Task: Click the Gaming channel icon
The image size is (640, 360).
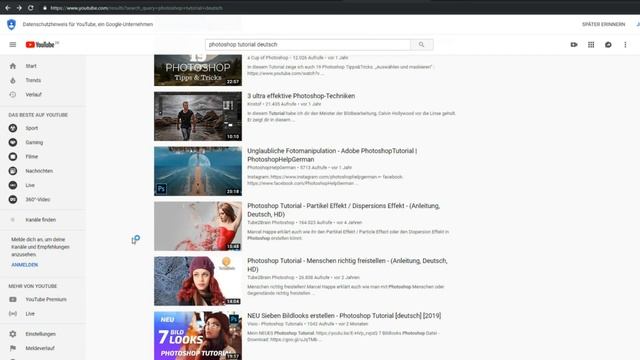Action: click(x=13, y=142)
